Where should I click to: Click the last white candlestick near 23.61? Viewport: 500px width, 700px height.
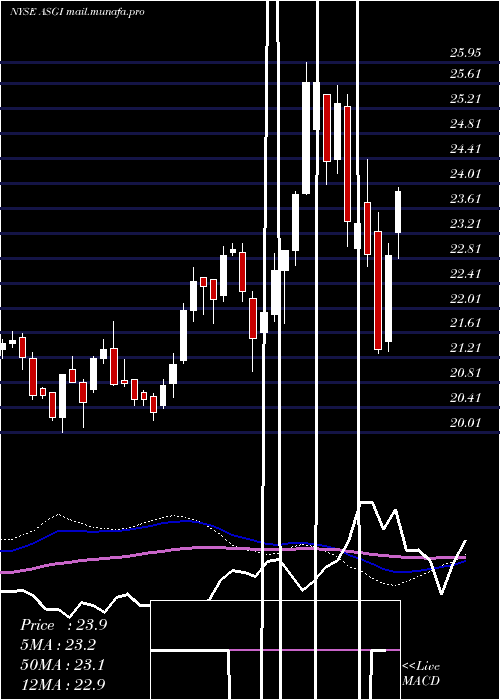tap(398, 212)
